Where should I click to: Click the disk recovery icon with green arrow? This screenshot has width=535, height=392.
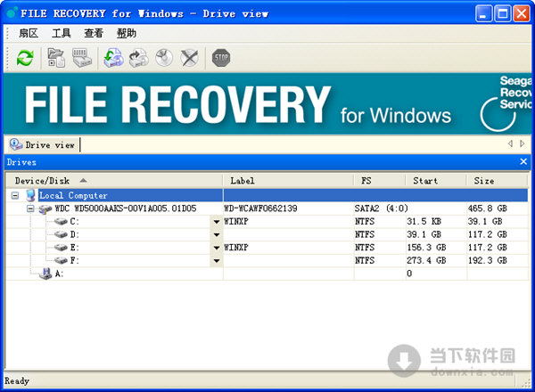pyautogui.click(x=113, y=58)
